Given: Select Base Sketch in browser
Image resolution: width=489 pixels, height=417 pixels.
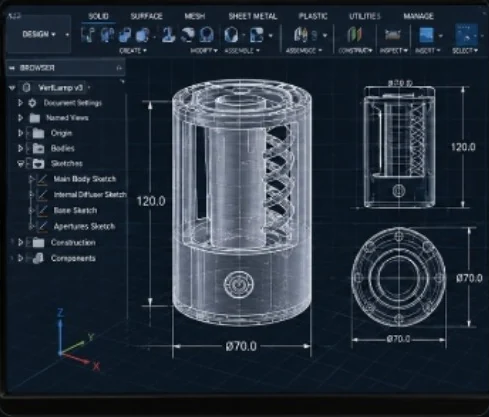Looking at the screenshot, I should [x=75, y=210].
